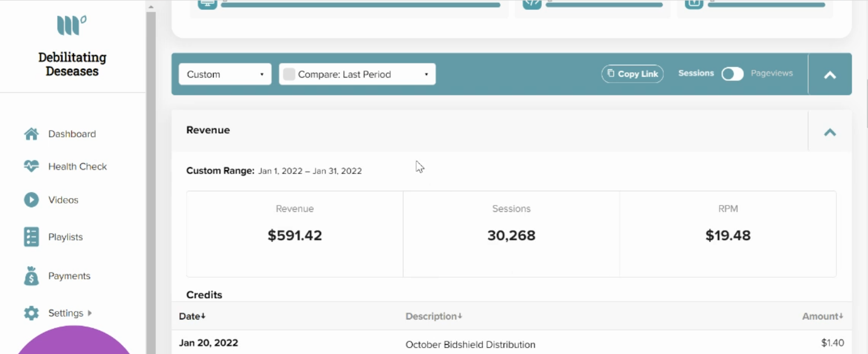Select the date range "Jan 1, 2022 – Jan 31, 2022"

pos(310,171)
